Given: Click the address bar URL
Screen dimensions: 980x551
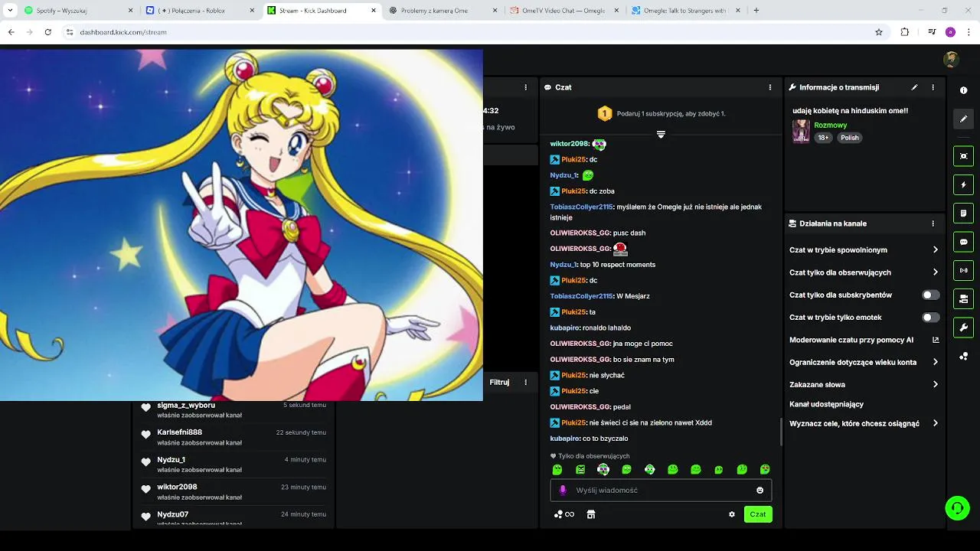Looking at the screenshot, I should [123, 32].
